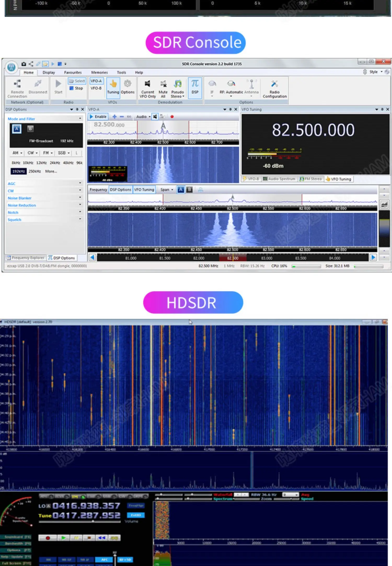This screenshot has height=566, width=392.
Task: Click the Enable button in VFO-A
Action: (98, 117)
